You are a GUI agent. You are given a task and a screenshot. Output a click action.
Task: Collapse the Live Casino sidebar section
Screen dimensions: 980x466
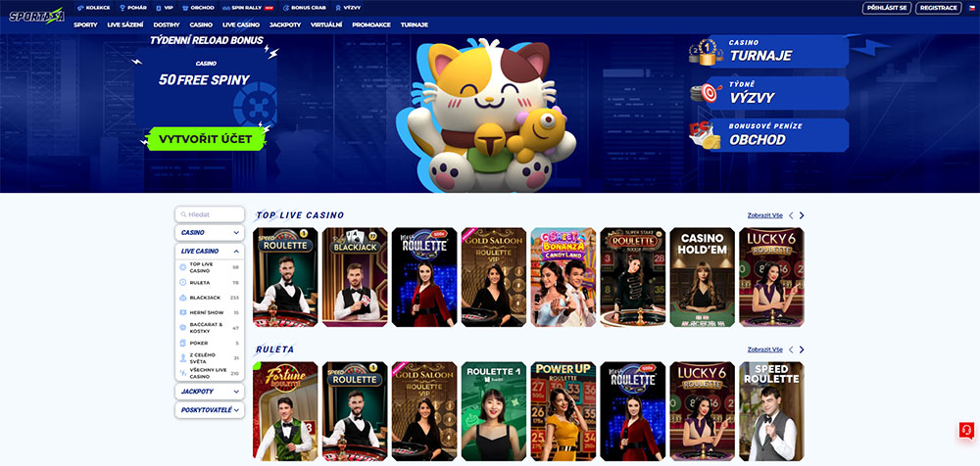[210, 252]
